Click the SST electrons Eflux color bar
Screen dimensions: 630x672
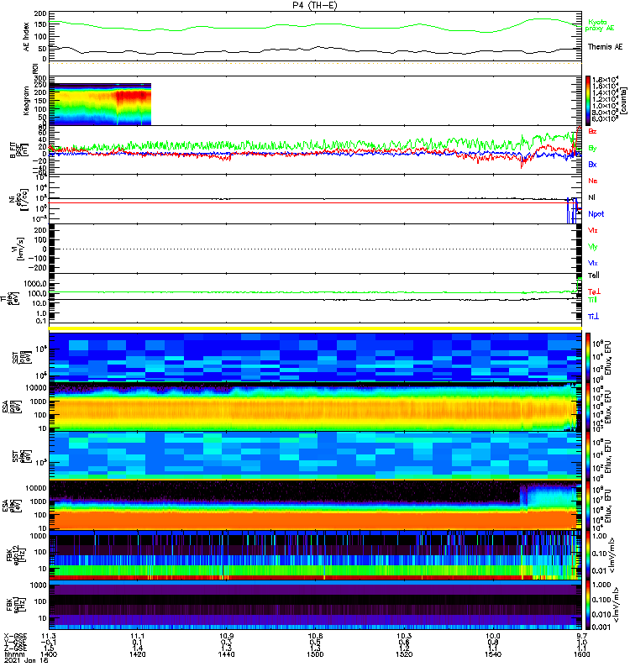coord(587,455)
